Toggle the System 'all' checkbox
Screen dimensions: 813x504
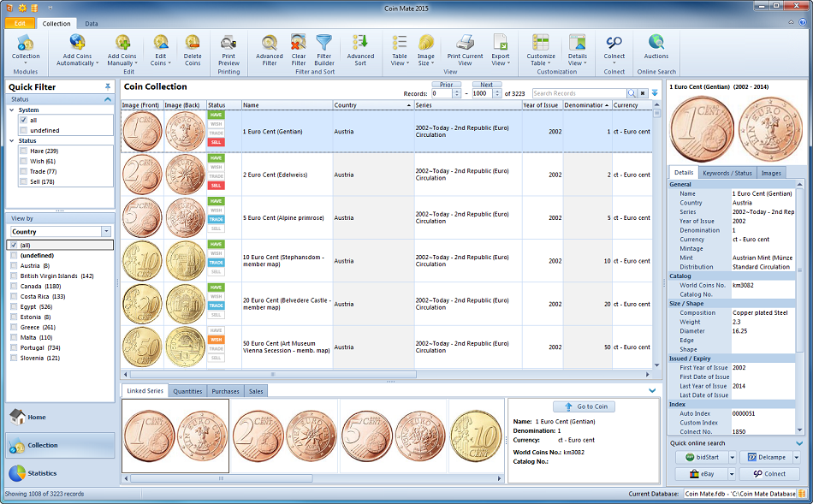click(x=23, y=120)
